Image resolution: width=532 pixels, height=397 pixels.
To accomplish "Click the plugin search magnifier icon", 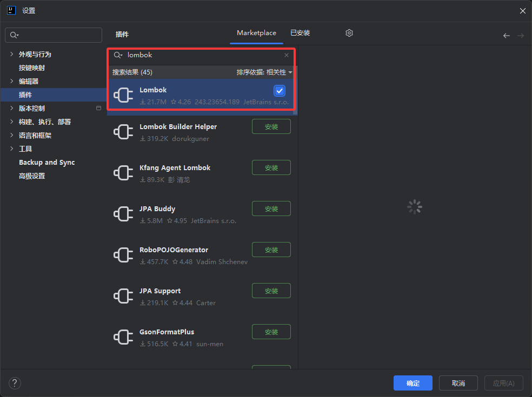I will (118, 55).
